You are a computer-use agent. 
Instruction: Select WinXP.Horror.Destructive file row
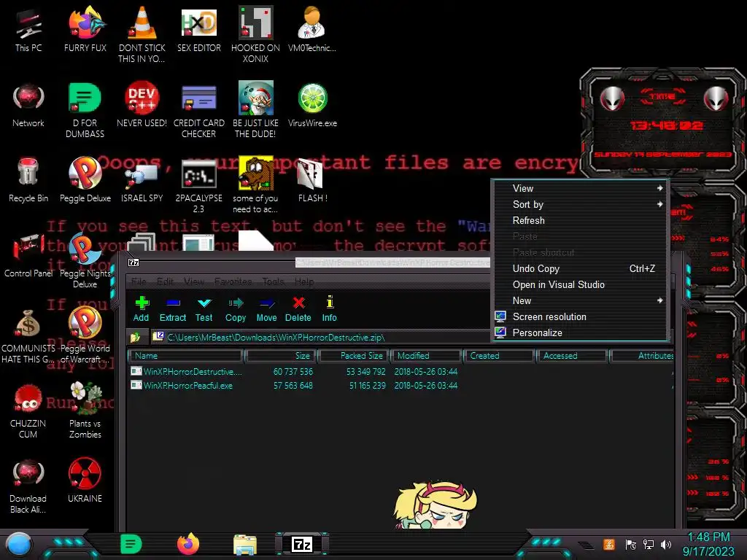(x=400, y=371)
